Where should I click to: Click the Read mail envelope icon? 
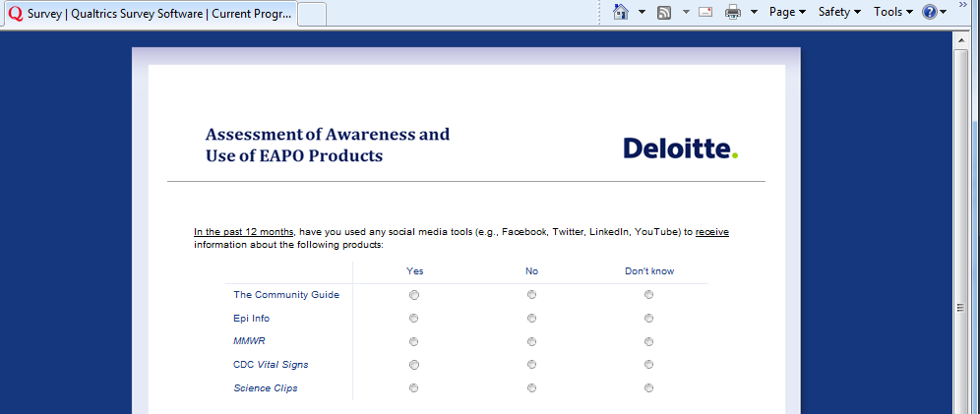(x=705, y=11)
